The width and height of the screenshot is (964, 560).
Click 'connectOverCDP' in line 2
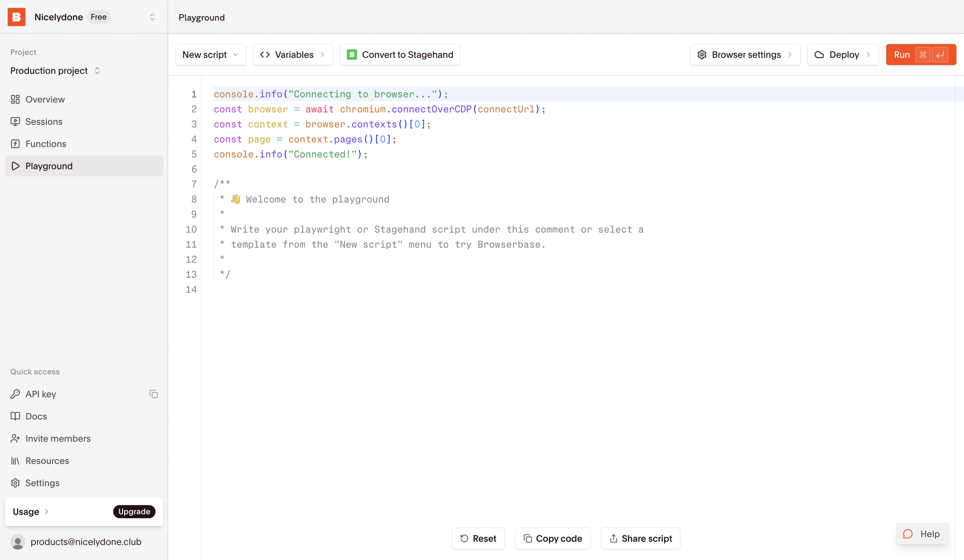431,109
